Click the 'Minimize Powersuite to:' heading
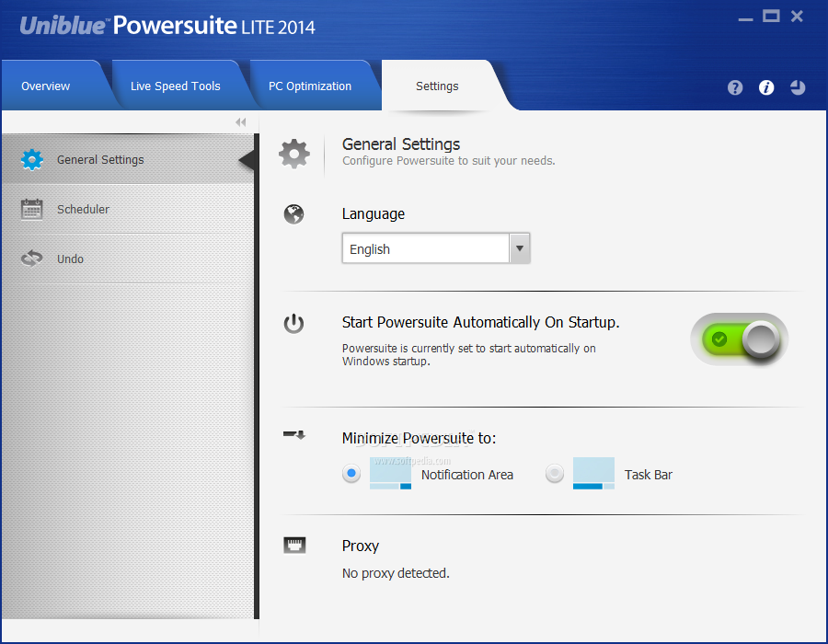Image resolution: width=828 pixels, height=644 pixels. click(x=419, y=438)
